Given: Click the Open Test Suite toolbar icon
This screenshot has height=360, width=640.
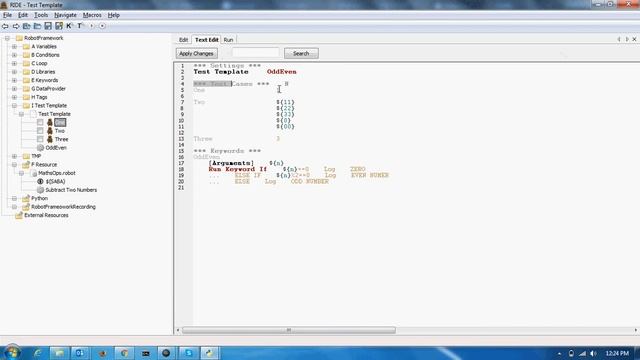Looking at the screenshot, I should (27, 26).
